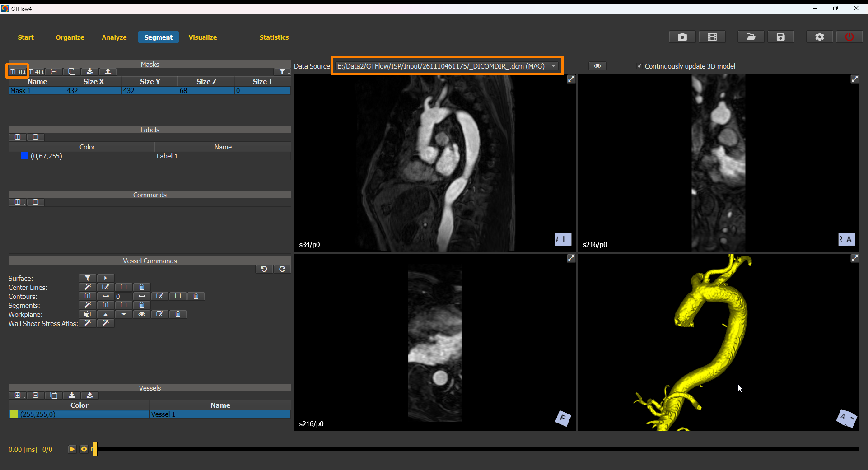
Task: Toggle the eye visibility button beside Data Source
Action: point(597,66)
